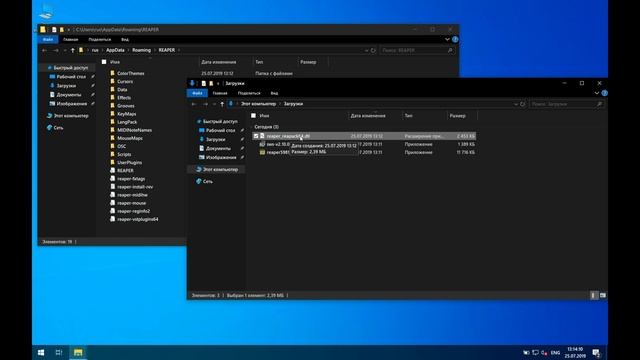Toggle select-all checkbox in Загрузки window
Screen dimensions: 640x360
(x=253, y=116)
